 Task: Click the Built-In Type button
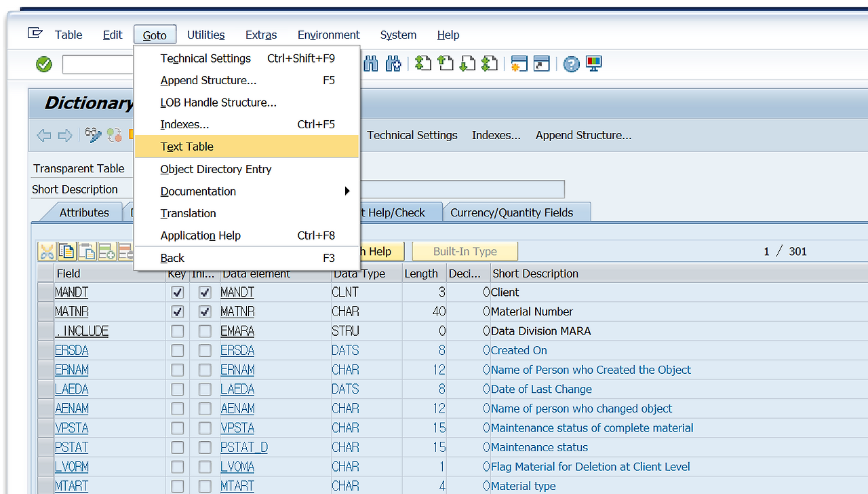point(465,251)
